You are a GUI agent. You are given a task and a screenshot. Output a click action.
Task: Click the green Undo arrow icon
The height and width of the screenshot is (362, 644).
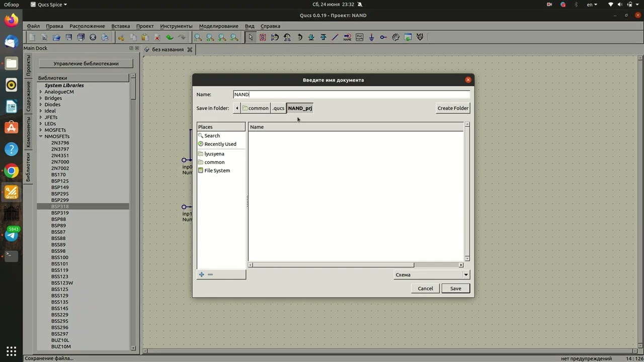pyautogui.click(x=170, y=37)
